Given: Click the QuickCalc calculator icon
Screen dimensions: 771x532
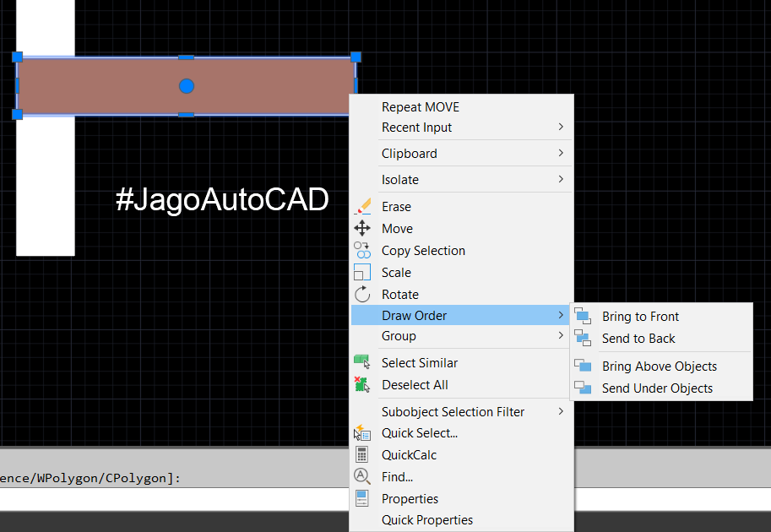Looking at the screenshot, I should point(362,454).
